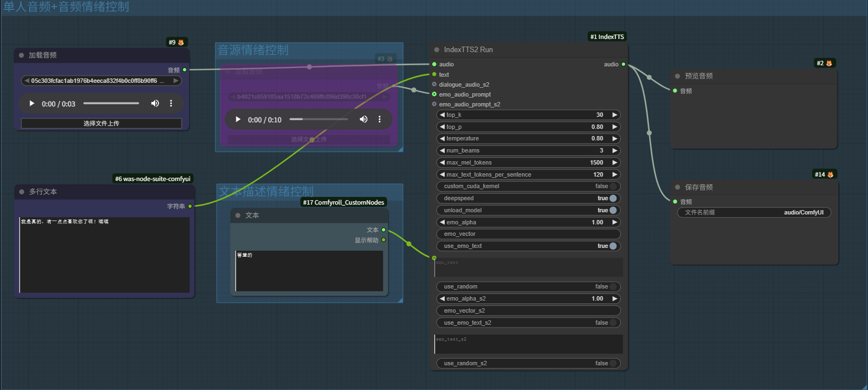Viewport: 868px width, 390px height.
Task: Click into the 多行文本 text area
Action: pyautogui.click(x=104, y=255)
